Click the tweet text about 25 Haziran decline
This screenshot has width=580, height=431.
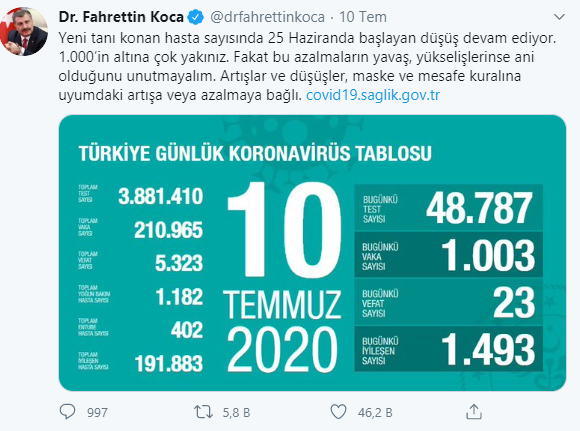click(x=308, y=66)
